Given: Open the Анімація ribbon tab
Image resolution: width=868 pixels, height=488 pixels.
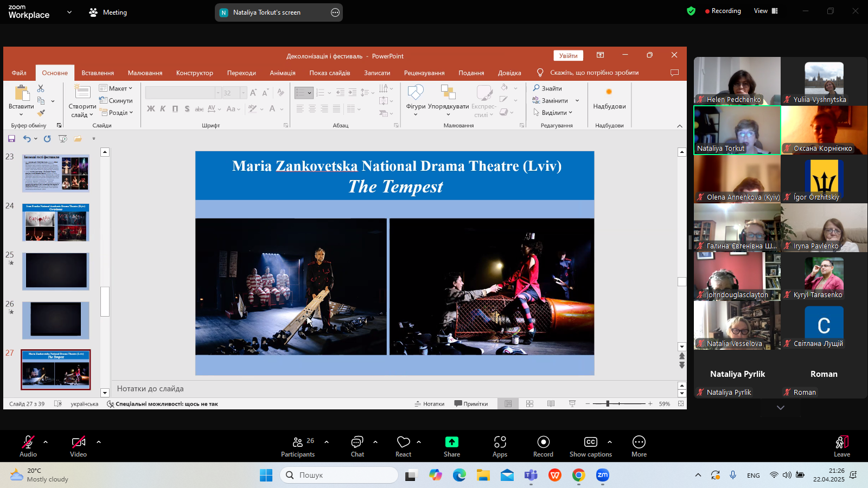Looking at the screenshot, I should (282, 73).
